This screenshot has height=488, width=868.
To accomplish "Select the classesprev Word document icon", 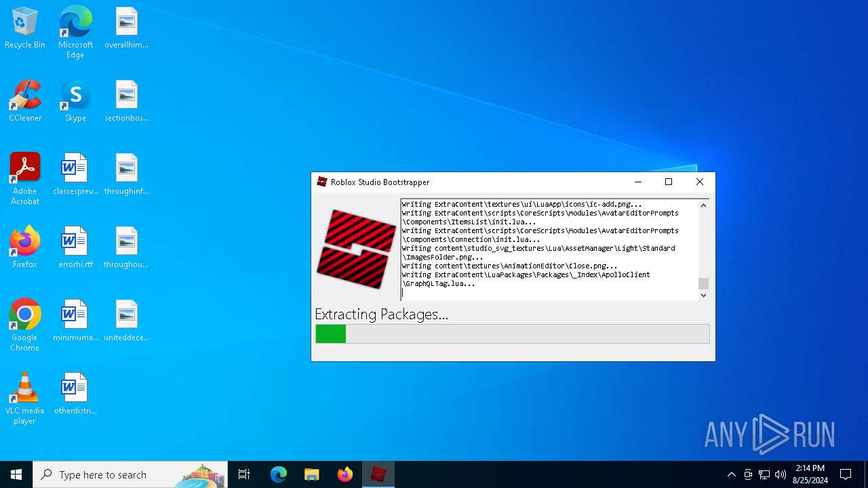I will [x=75, y=174].
